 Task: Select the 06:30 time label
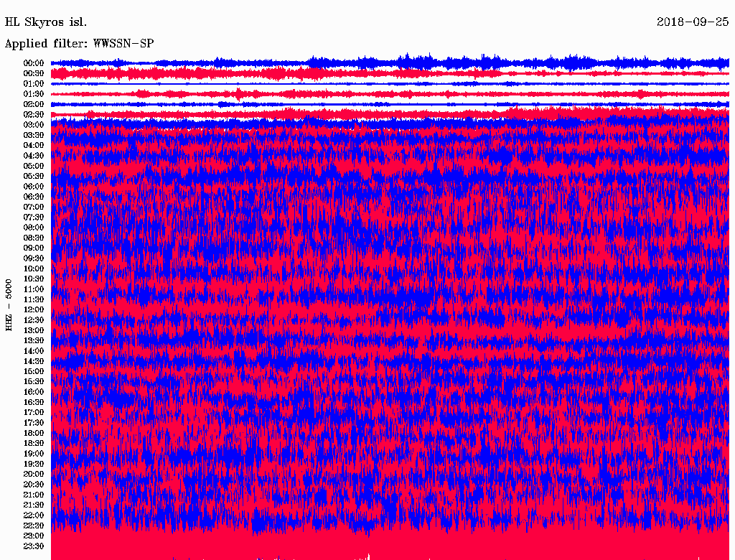click(34, 197)
